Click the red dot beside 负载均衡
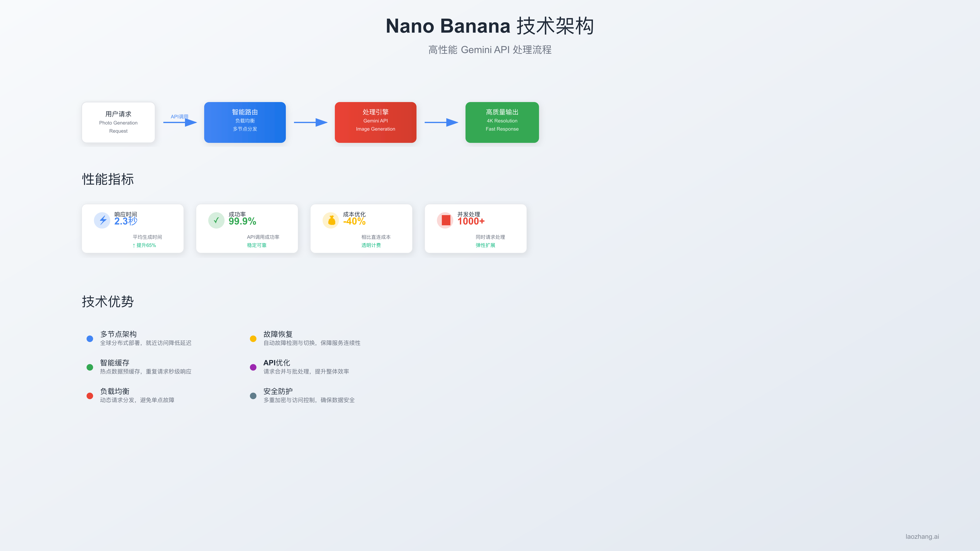Viewport: 980px width, 551px height. [90, 395]
